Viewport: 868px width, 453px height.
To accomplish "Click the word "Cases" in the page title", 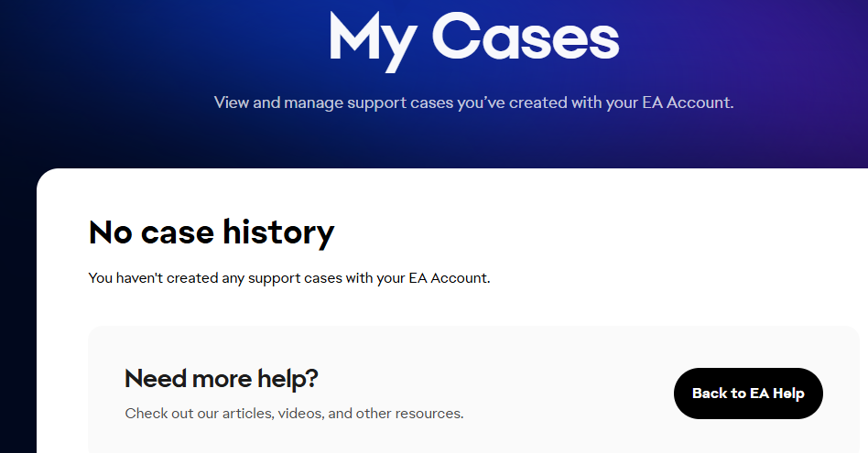I will coord(526,38).
